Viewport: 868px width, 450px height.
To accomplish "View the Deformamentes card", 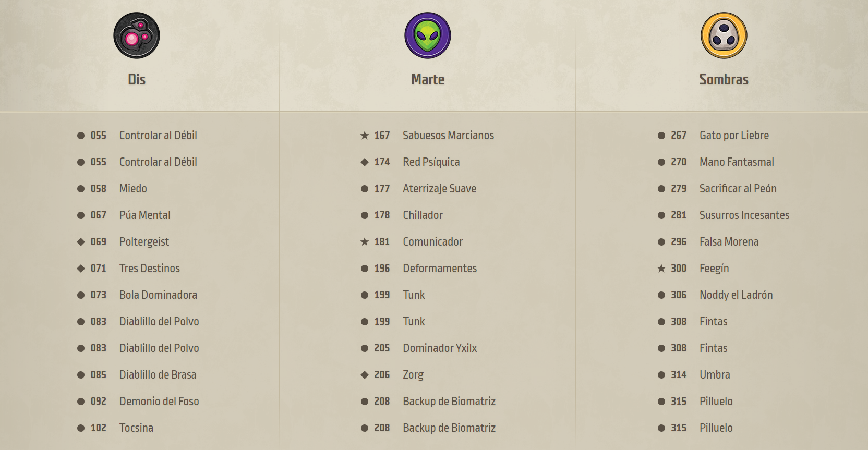I will tap(440, 268).
